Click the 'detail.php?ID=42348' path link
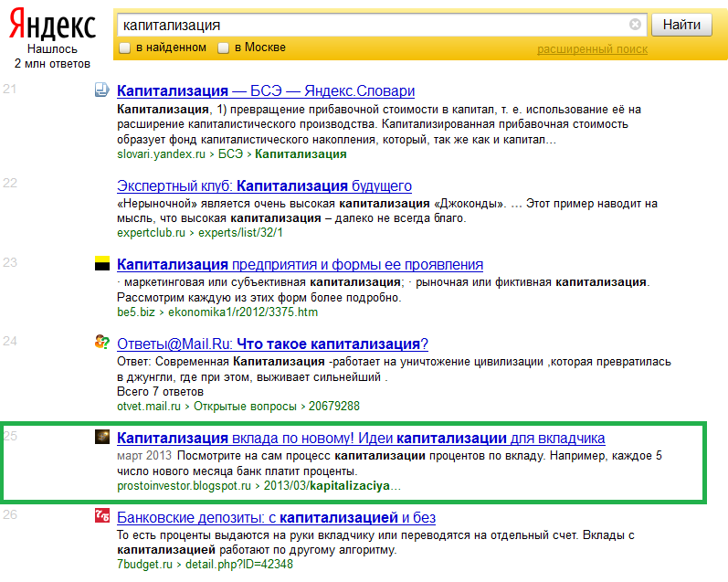 239,565
